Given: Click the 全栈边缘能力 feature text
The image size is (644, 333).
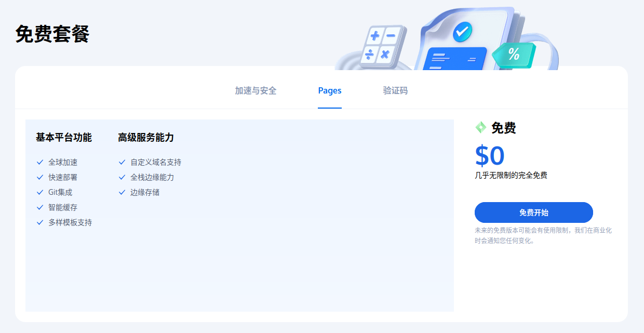Looking at the screenshot, I should pyautogui.click(x=152, y=177).
